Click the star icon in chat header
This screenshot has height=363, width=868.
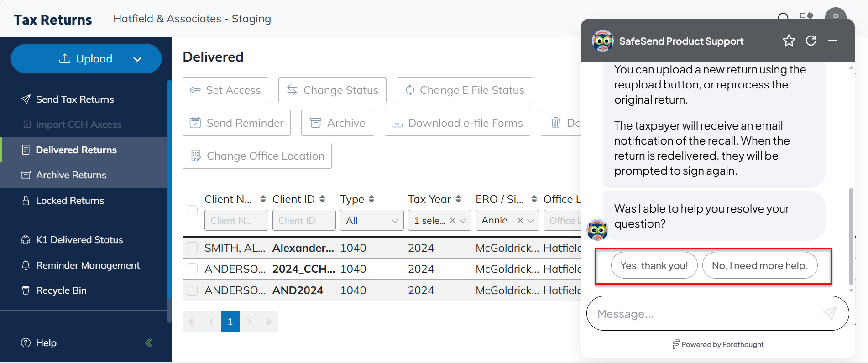[x=789, y=41]
